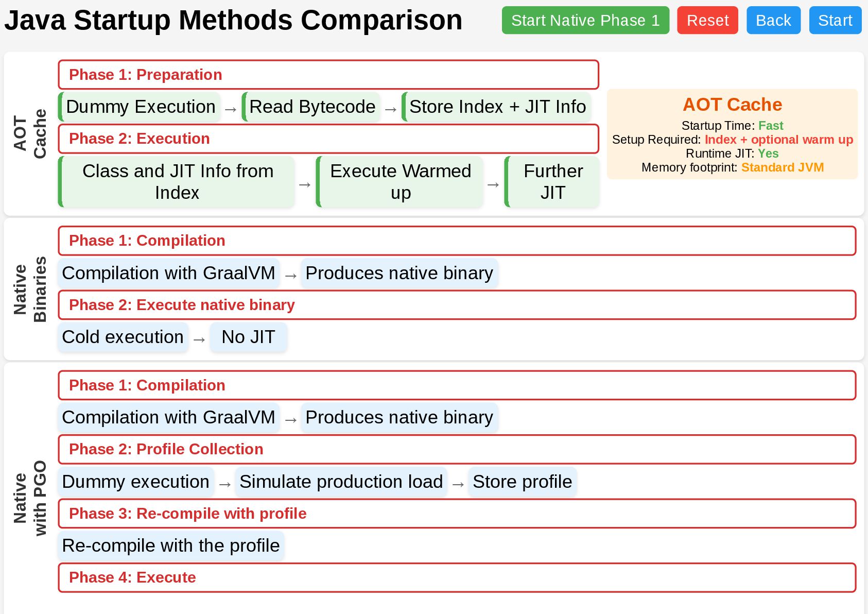Viewport: 868px width, 614px height.
Task: Select the Execute Warmed up step
Action: [400, 182]
